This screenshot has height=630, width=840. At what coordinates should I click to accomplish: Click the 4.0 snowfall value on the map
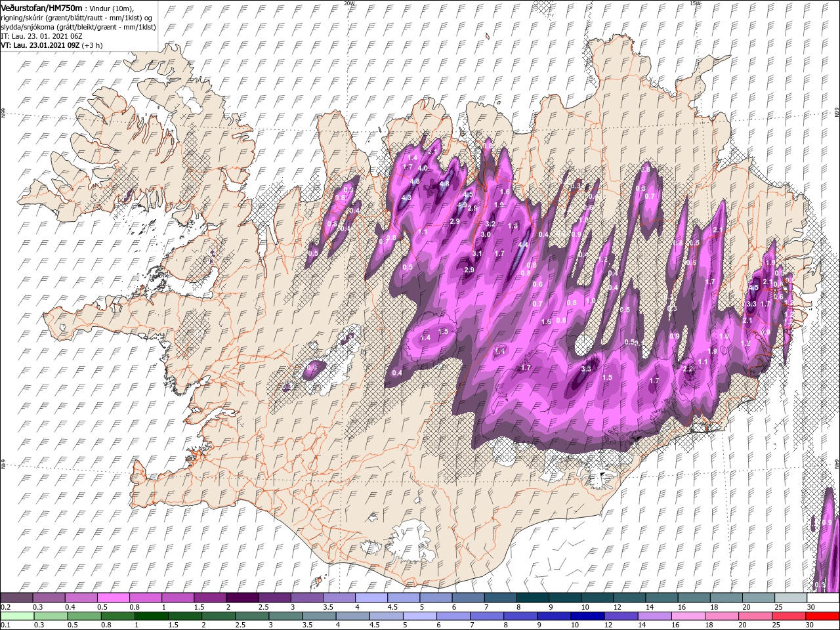(423, 168)
